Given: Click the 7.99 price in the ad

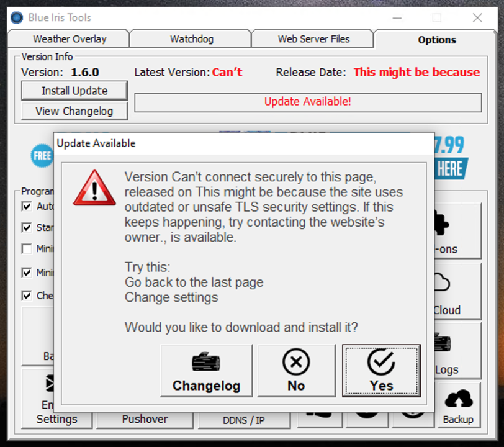Looking at the screenshot, I should [449, 145].
